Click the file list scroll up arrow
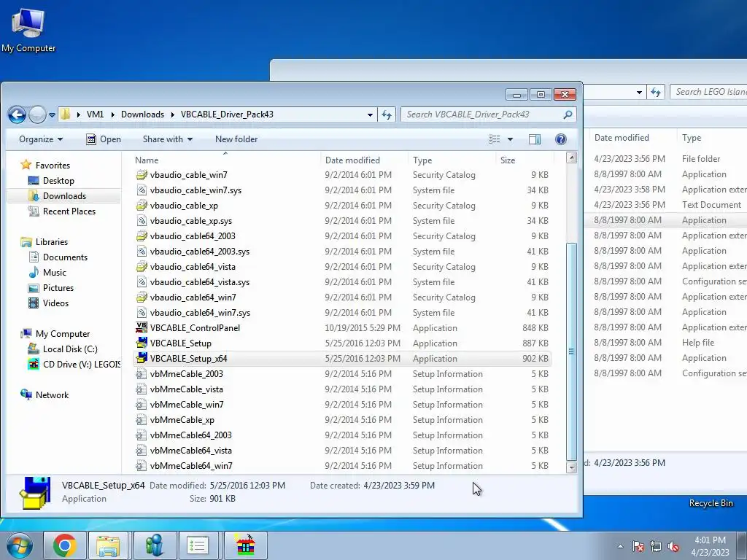 pos(571,157)
